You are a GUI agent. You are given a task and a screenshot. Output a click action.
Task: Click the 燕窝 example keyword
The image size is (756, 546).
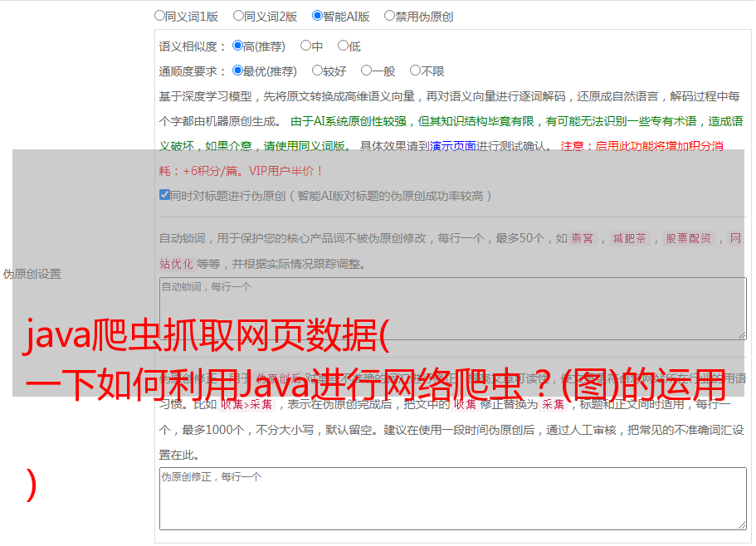tap(583, 238)
